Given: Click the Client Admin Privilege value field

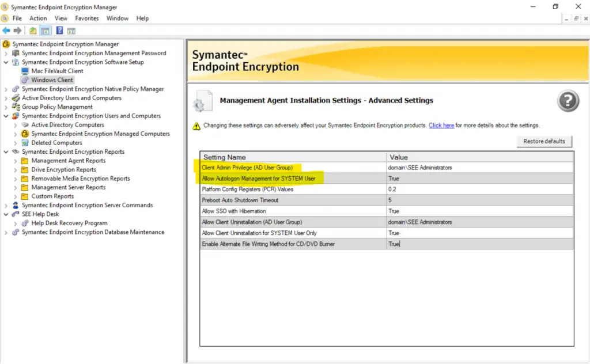Looking at the screenshot, I should coord(479,168).
